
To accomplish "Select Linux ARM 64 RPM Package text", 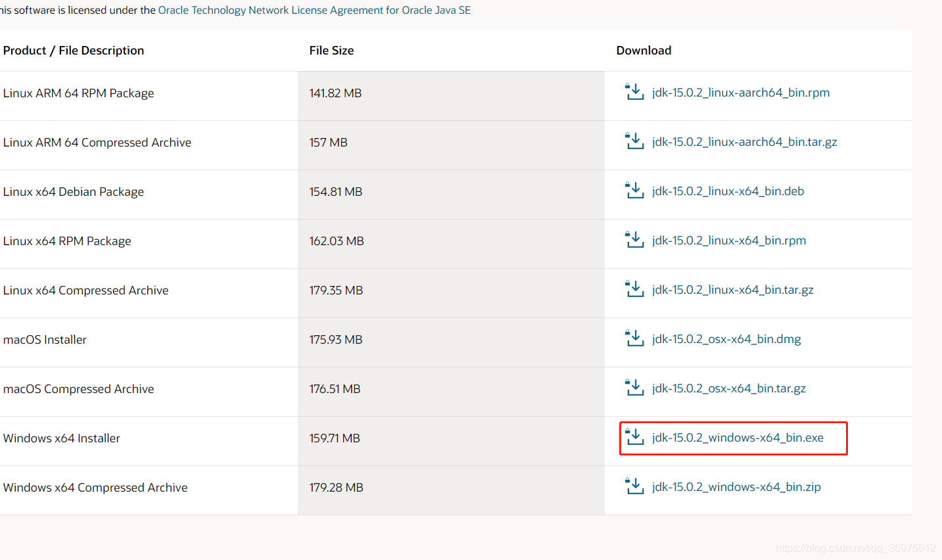I will (x=78, y=93).
